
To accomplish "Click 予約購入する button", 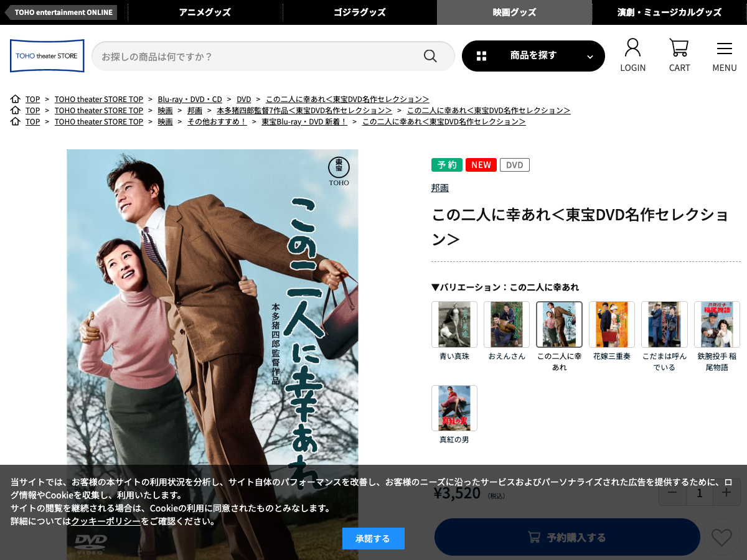I will tap(567, 537).
